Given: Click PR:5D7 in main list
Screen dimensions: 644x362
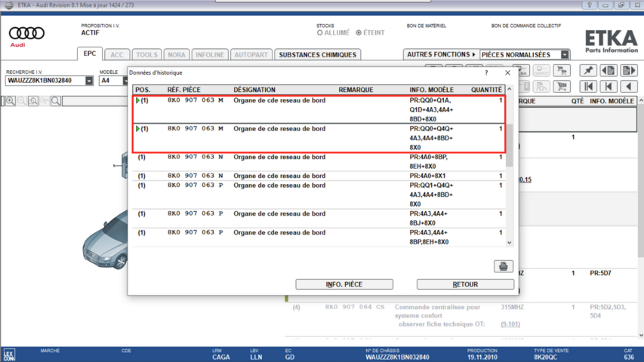Looking at the screenshot, I should (x=600, y=273).
